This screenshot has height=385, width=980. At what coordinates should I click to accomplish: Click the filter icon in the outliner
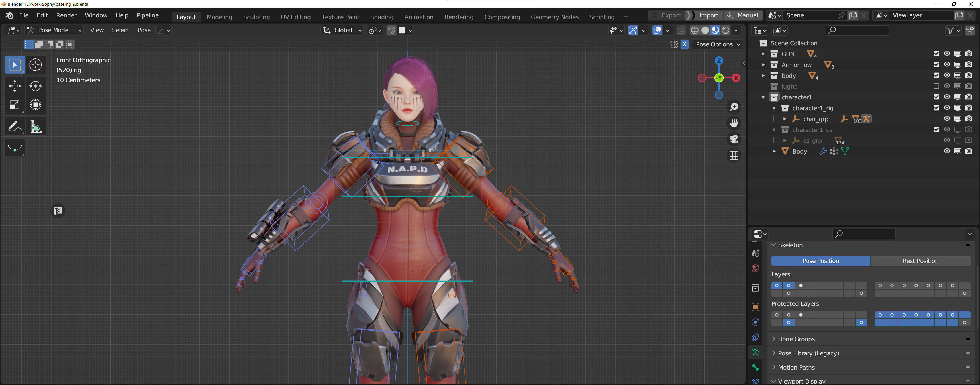pos(953,30)
